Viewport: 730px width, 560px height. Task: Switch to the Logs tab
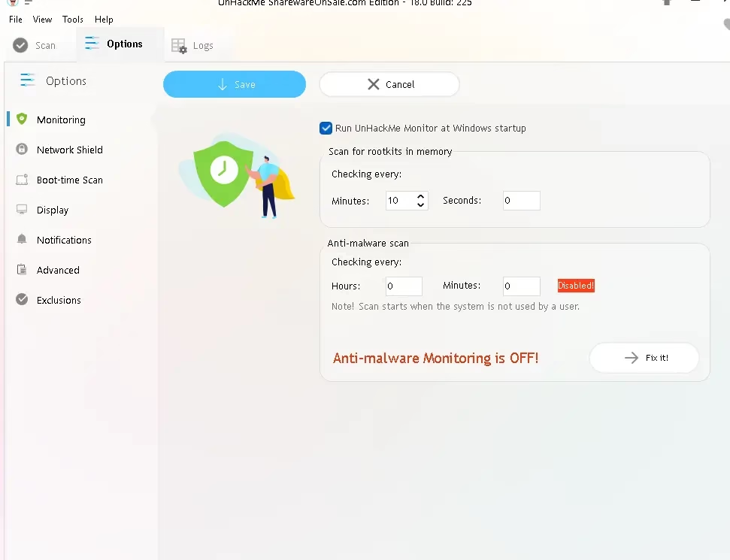pyautogui.click(x=192, y=46)
